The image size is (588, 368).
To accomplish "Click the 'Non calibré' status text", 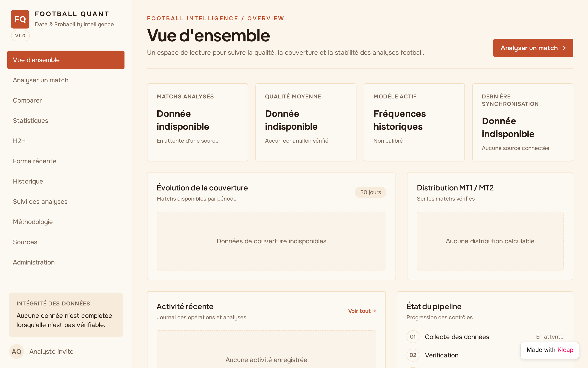I will [388, 141].
